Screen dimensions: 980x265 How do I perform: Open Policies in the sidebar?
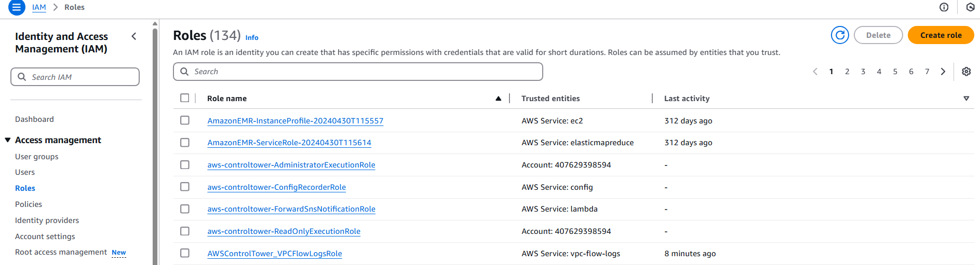click(x=29, y=204)
